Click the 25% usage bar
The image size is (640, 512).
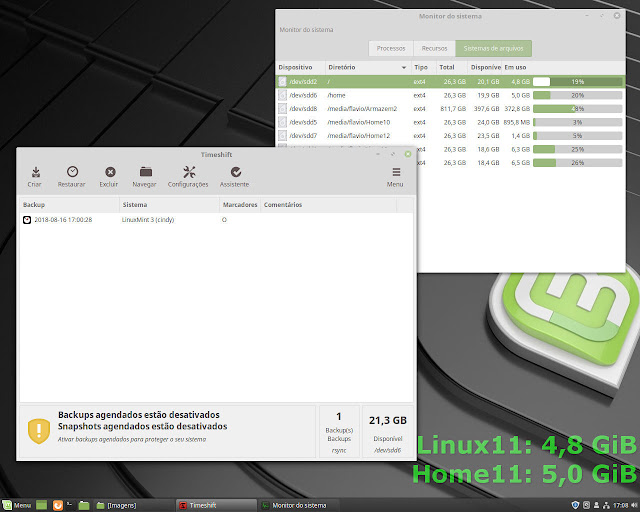click(578, 149)
